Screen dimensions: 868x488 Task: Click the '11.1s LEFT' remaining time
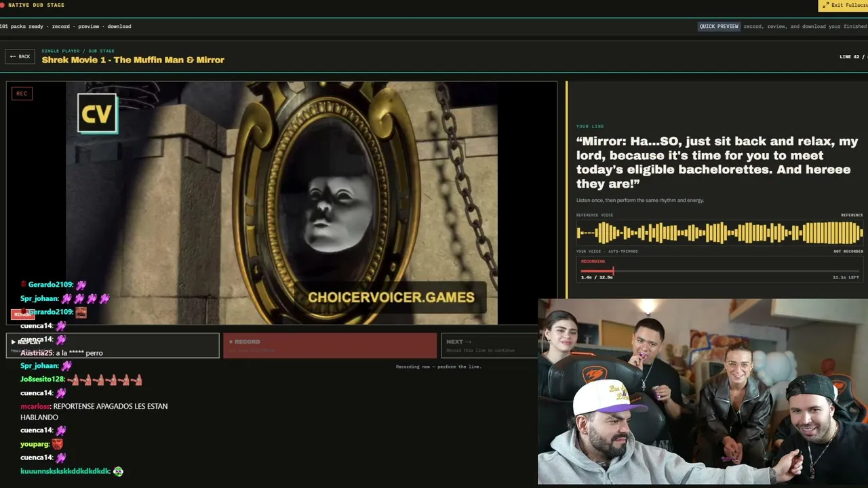pos(846,277)
